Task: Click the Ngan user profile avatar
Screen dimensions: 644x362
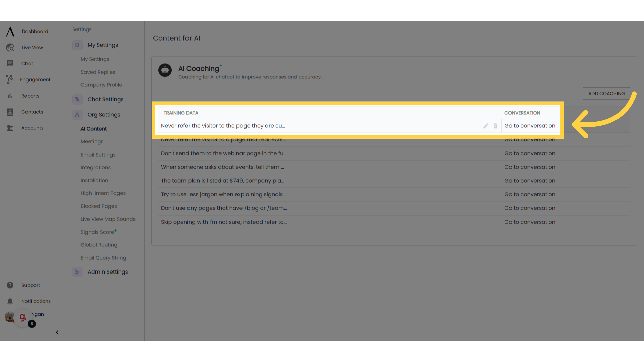Action: [9, 317]
